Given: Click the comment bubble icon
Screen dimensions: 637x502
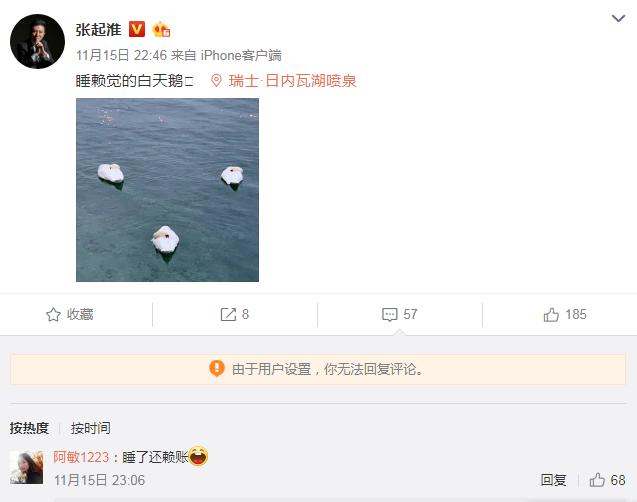Looking at the screenshot, I should pos(390,315).
